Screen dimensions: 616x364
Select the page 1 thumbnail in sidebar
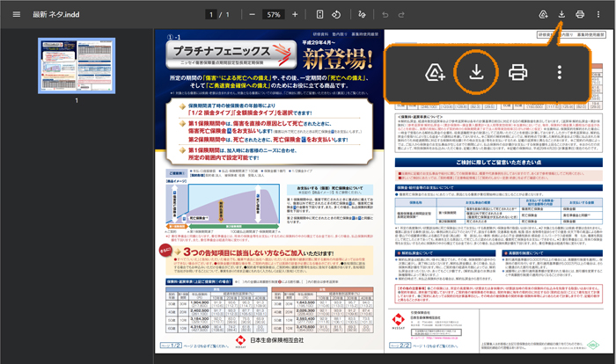[67, 66]
